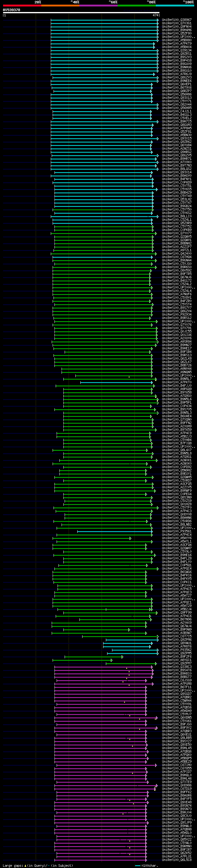
Task: Select hit label UniRef100_Q60DN5
Action: tap(177, 717)
